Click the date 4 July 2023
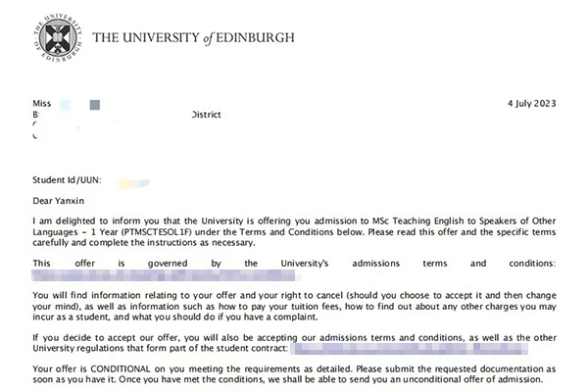The height and width of the screenshot is (392, 588). [x=532, y=102]
